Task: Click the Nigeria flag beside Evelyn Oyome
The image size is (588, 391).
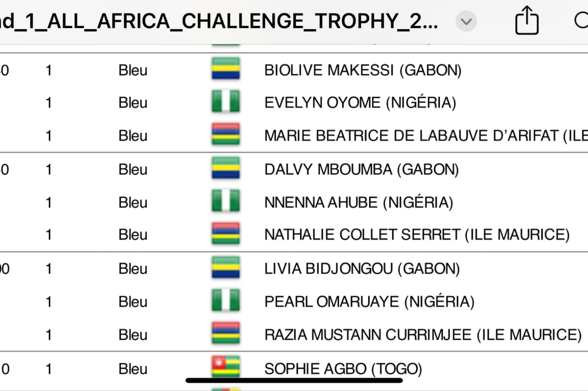Action: click(x=226, y=102)
